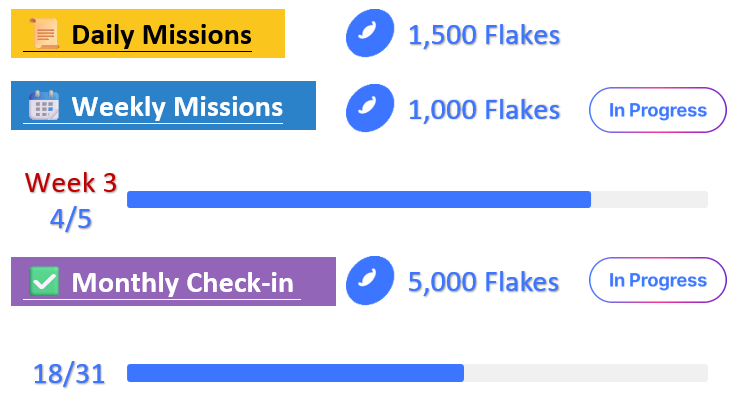Click the Week 3 progress bar
This screenshot has height=417, width=742.
[x=417, y=199]
